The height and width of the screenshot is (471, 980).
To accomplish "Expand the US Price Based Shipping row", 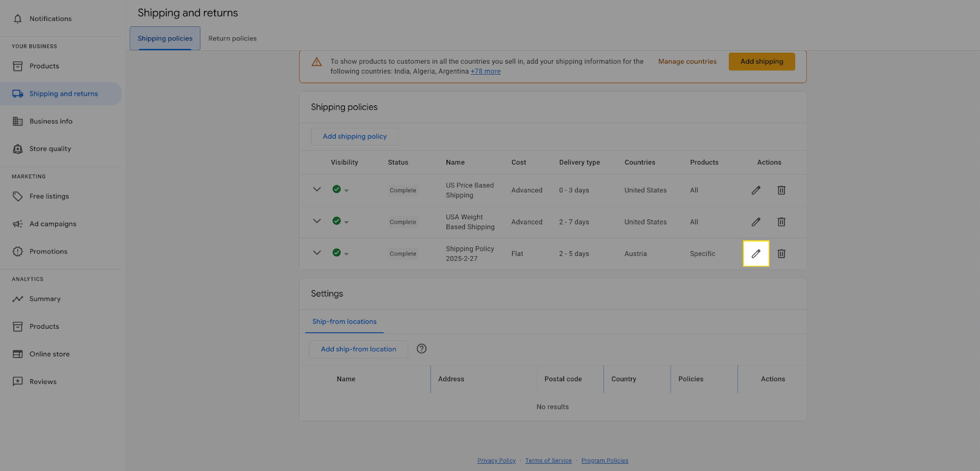I will pyautogui.click(x=317, y=189).
